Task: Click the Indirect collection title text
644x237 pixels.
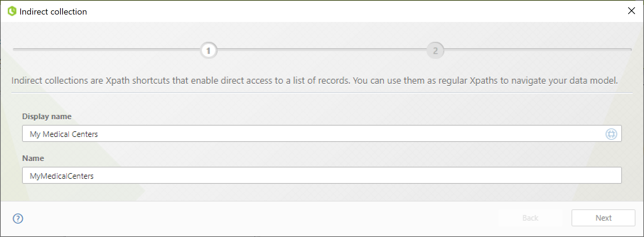Action: pyautogui.click(x=53, y=11)
